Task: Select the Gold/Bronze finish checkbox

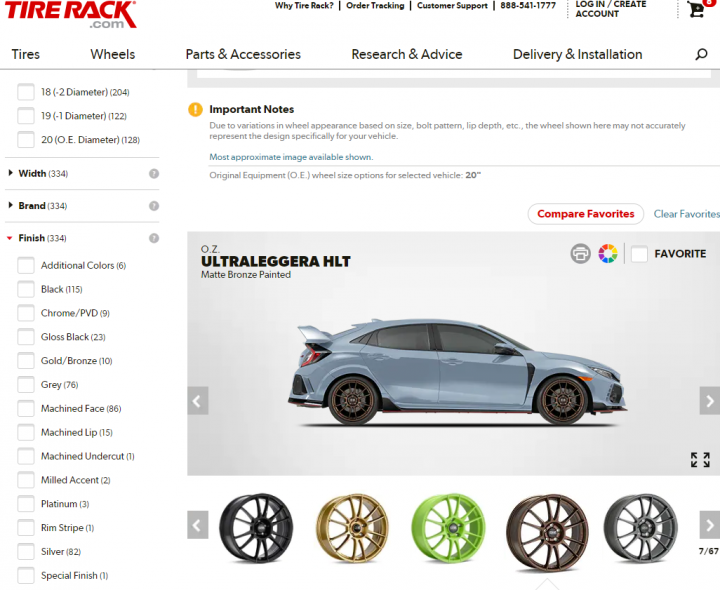Action: (26, 361)
